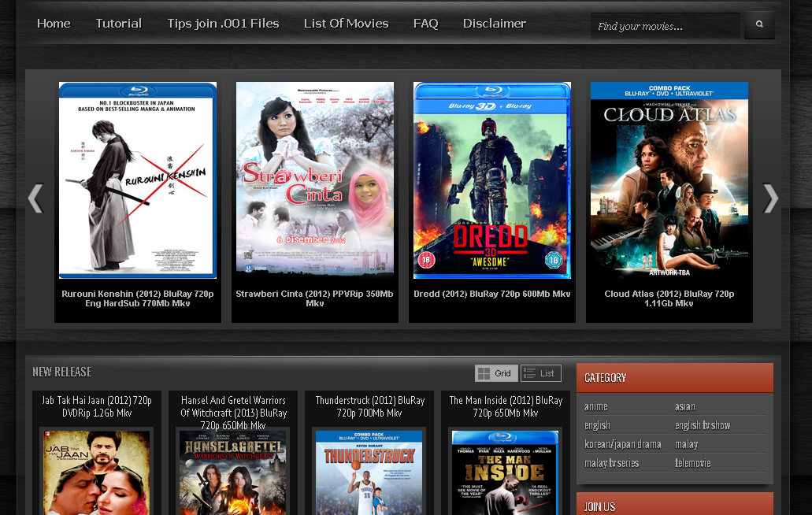
Task: Click The Man Inside poster
Action: [x=506, y=472]
